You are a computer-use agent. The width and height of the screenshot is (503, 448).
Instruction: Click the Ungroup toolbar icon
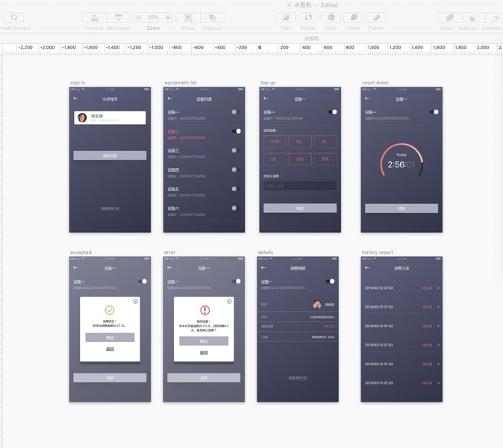213,17
